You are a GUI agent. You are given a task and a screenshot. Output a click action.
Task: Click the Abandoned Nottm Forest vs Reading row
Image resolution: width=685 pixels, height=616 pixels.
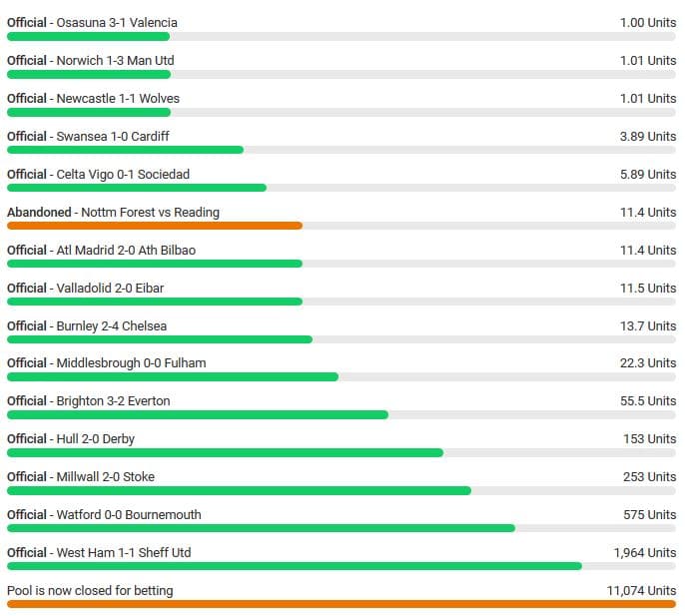tap(113, 212)
